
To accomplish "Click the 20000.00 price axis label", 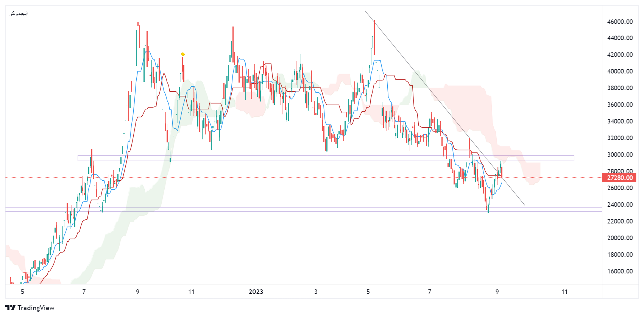I will pyautogui.click(x=620, y=238).
